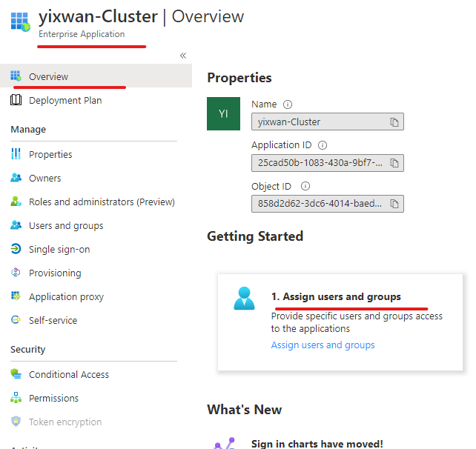
Task: Click the user avatar icon in card
Action: [x=244, y=298]
